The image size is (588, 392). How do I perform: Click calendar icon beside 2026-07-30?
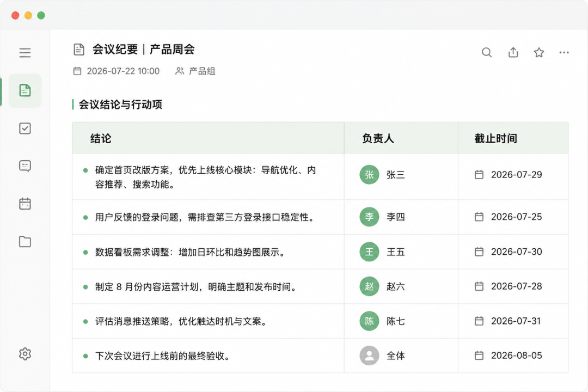[479, 252]
